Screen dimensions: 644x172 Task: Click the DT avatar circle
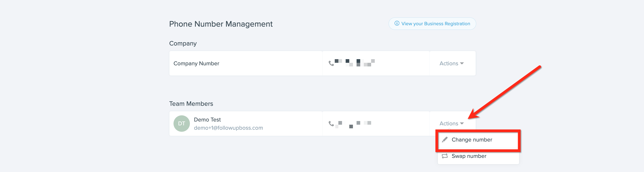[181, 124]
